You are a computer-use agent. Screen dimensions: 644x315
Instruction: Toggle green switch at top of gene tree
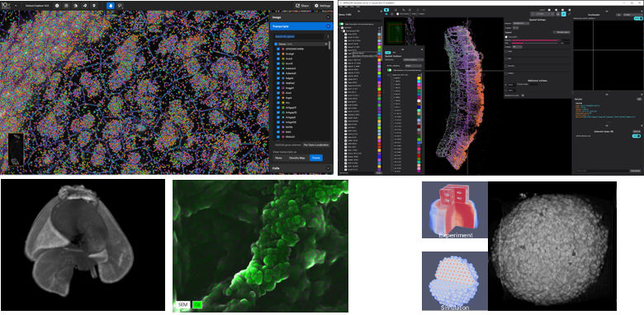342,24
